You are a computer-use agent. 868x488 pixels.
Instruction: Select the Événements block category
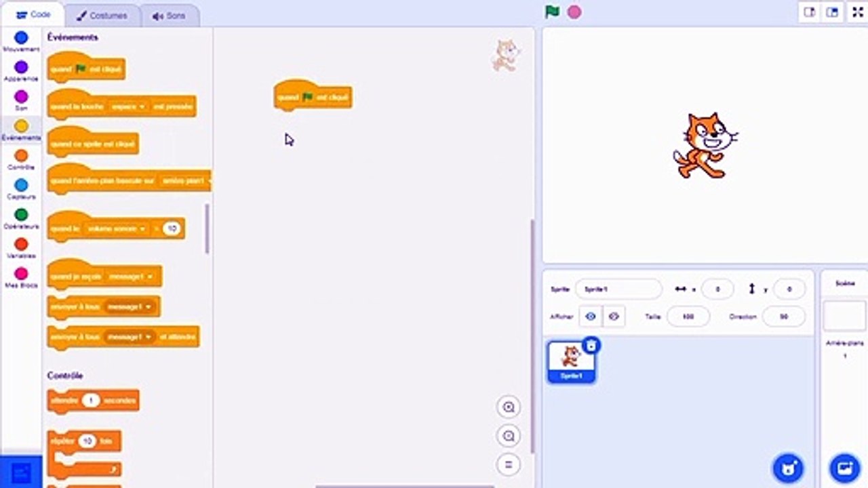click(x=21, y=130)
